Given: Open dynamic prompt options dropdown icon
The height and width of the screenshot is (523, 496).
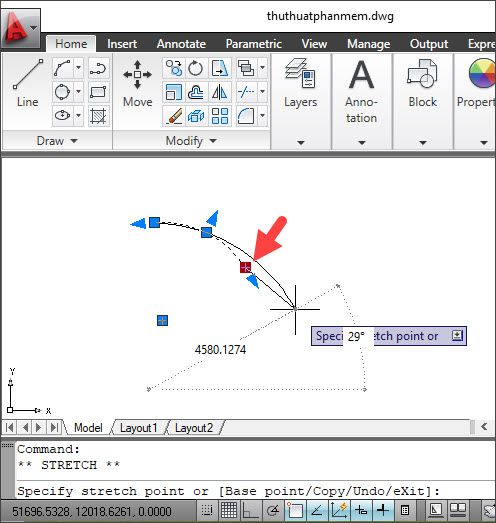Looking at the screenshot, I should point(457,335).
